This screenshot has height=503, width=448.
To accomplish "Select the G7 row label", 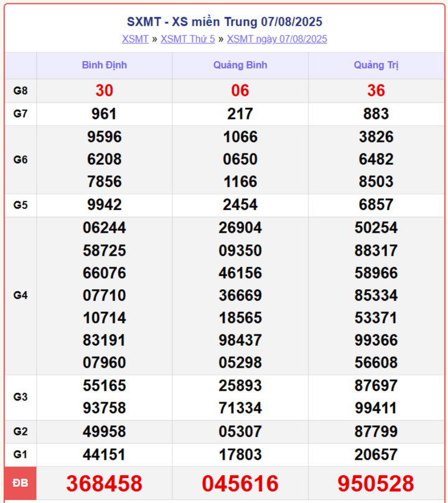I will tap(21, 114).
